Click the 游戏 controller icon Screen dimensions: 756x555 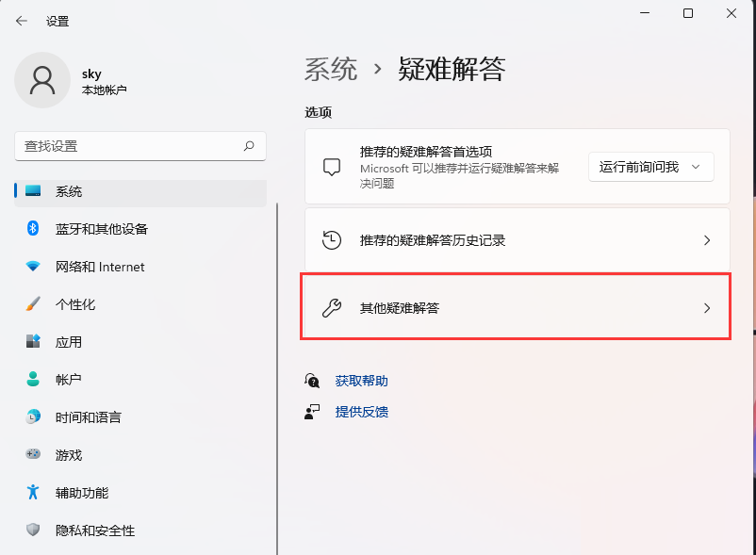[x=33, y=454]
